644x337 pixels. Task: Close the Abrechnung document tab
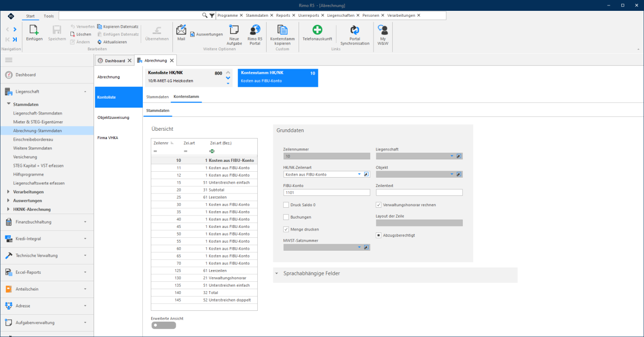[x=172, y=61]
